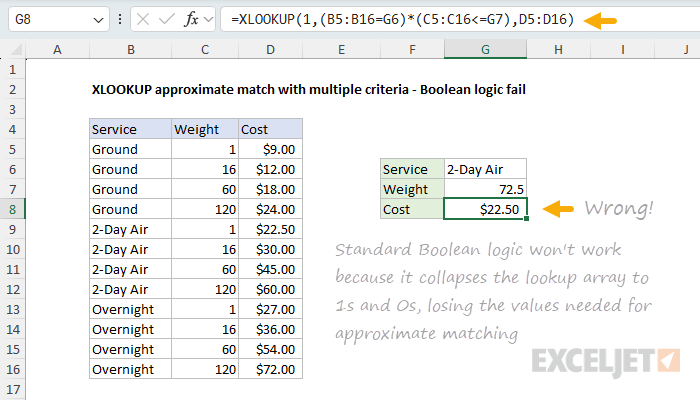Select column E header
Image resolution: width=700 pixels, height=400 pixels.
pyautogui.click(x=342, y=49)
